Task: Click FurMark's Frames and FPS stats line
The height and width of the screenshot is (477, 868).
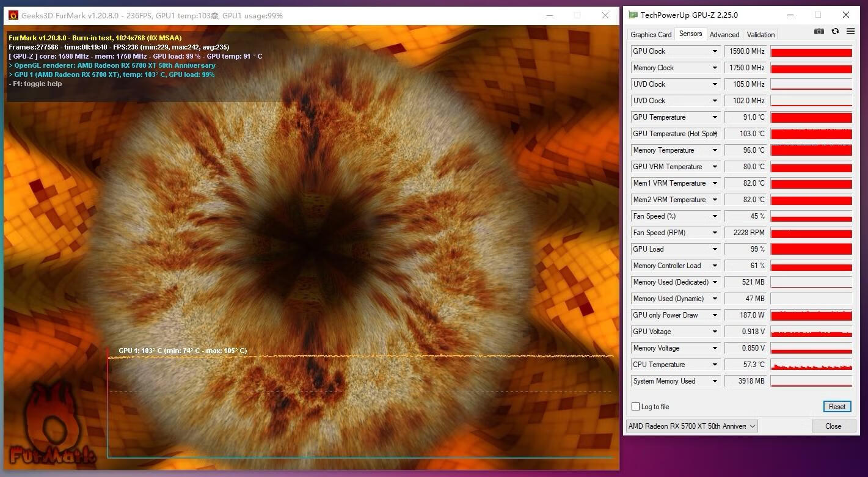Action: pos(119,47)
